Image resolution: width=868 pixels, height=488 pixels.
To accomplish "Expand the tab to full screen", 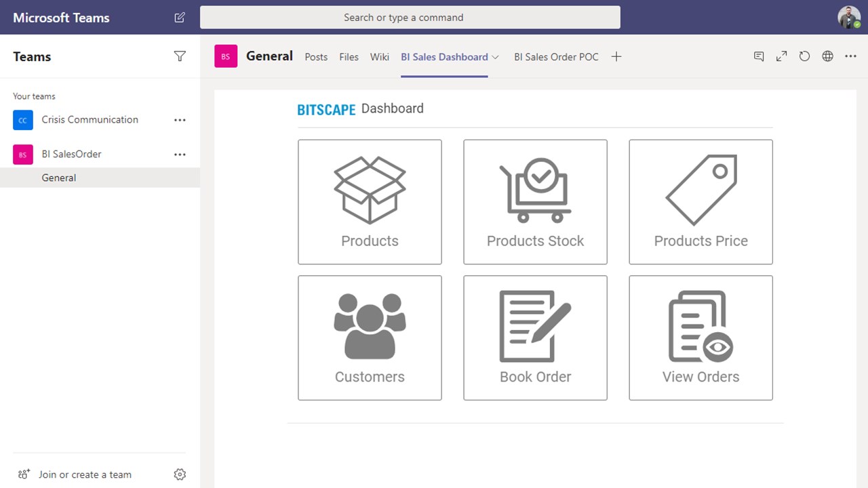I will [x=782, y=57].
